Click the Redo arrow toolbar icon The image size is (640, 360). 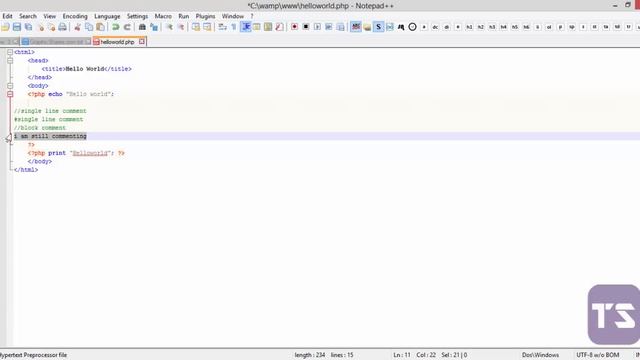[x=127, y=27]
